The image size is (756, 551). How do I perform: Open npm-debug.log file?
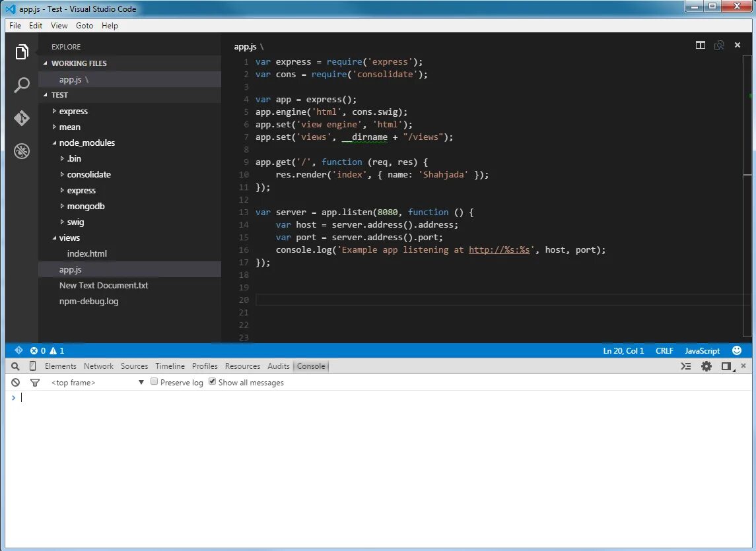click(88, 302)
